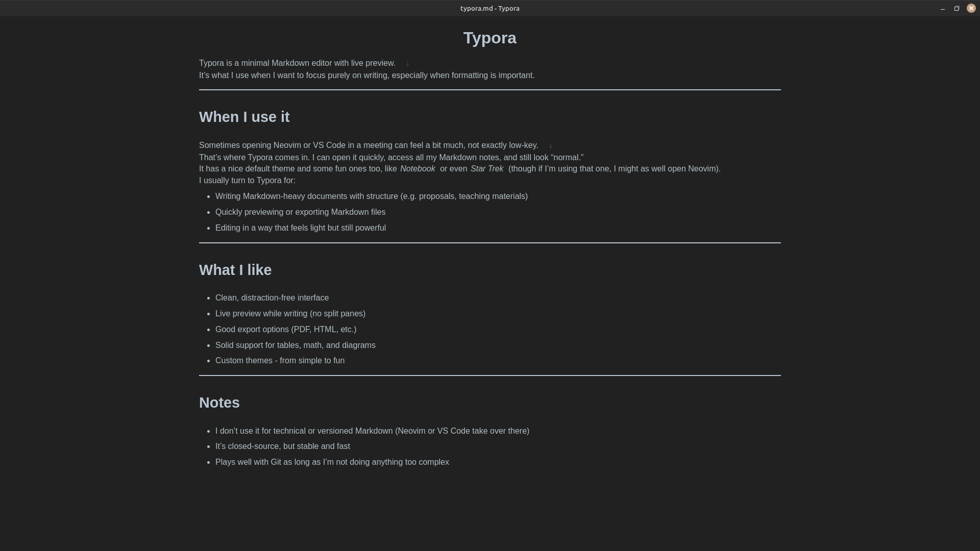The width and height of the screenshot is (980, 551).
Task: Click the 'Good export options' bullet
Action: click(286, 330)
